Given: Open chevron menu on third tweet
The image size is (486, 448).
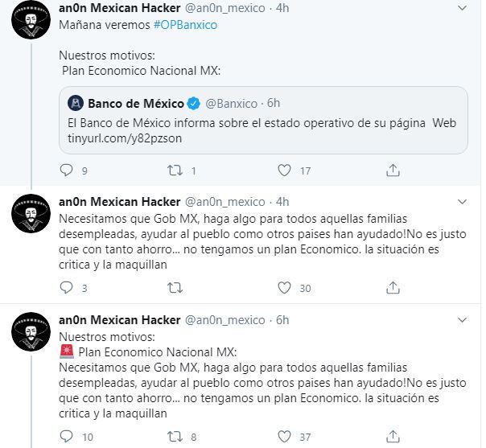Looking at the screenshot, I should coord(462,320).
